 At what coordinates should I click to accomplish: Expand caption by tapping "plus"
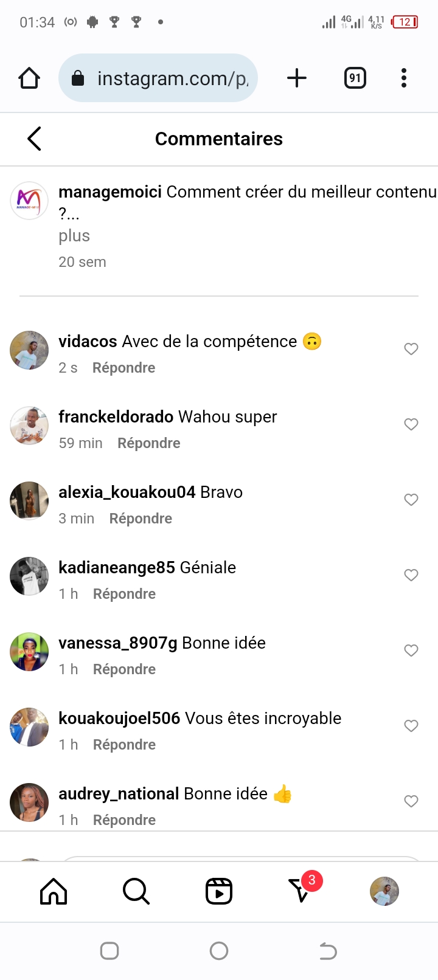point(74,236)
